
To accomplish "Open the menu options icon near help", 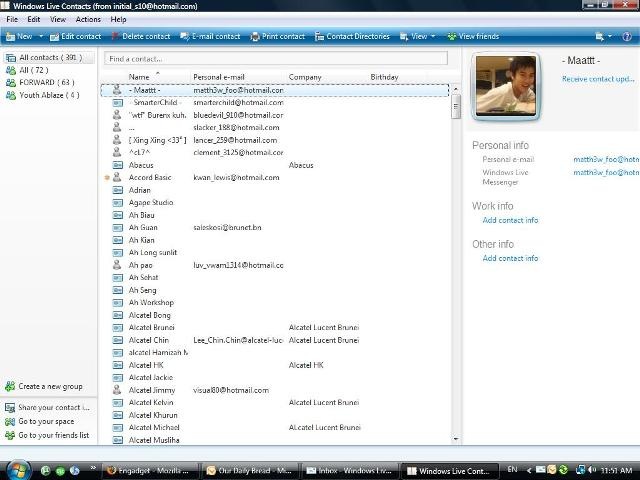I will coord(600,36).
